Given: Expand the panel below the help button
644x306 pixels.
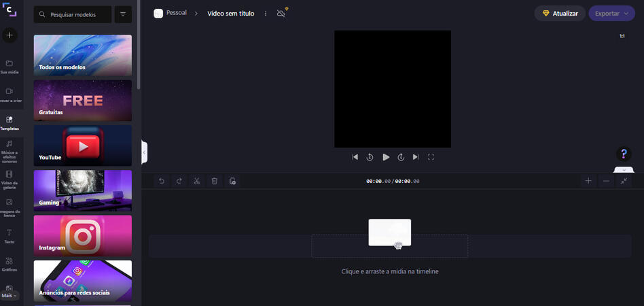Looking at the screenshot, I should (x=624, y=169).
